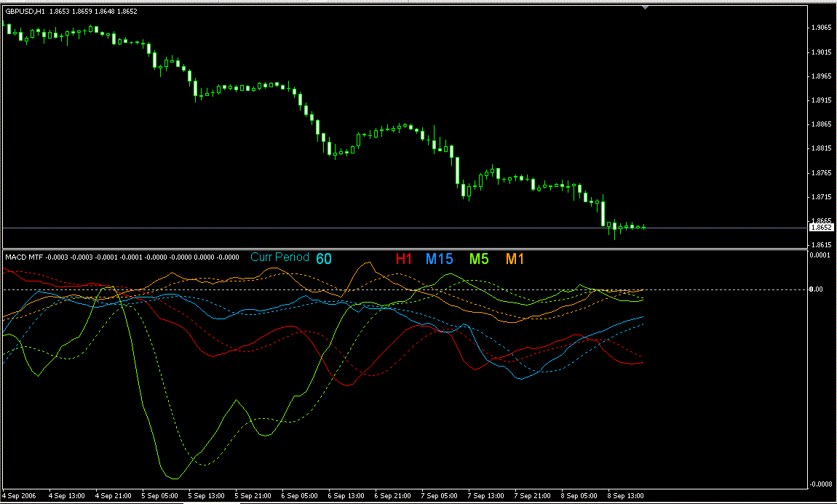Screen dimensions: 837x504
Task: Click the 1.9015 price scale label
Action: 821,52
